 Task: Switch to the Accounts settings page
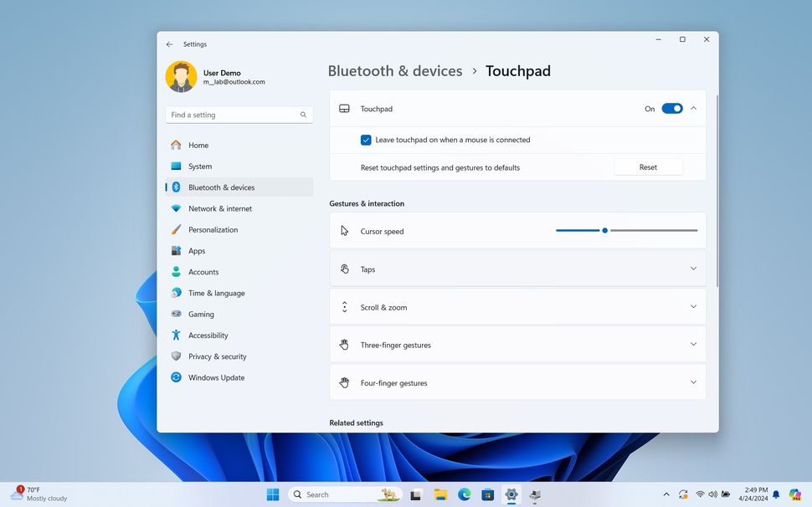pyautogui.click(x=203, y=271)
